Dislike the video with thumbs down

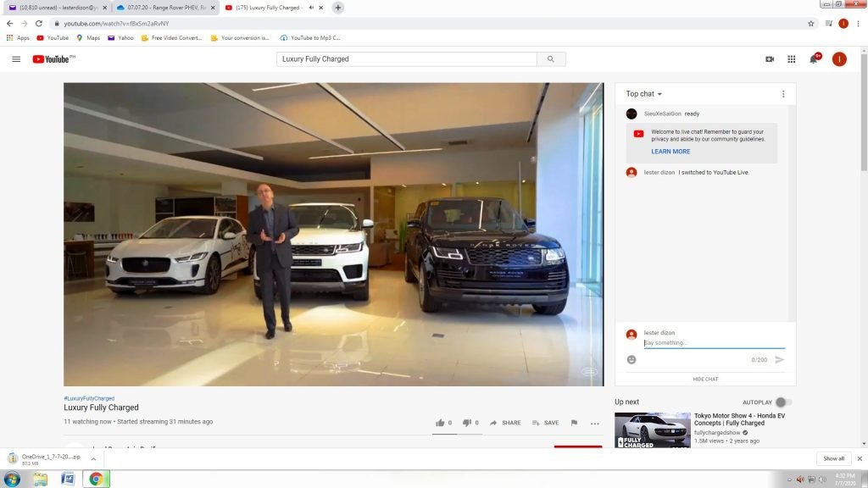pyautogui.click(x=467, y=423)
